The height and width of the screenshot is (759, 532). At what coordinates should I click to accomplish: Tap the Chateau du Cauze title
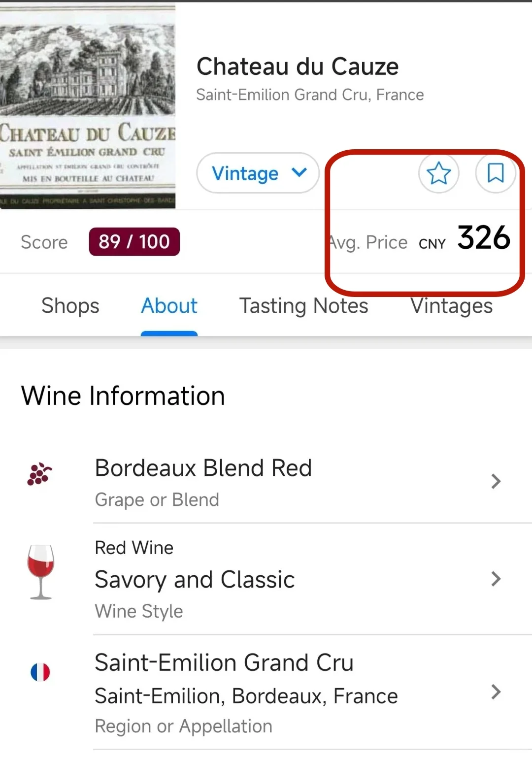click(298, 66)
